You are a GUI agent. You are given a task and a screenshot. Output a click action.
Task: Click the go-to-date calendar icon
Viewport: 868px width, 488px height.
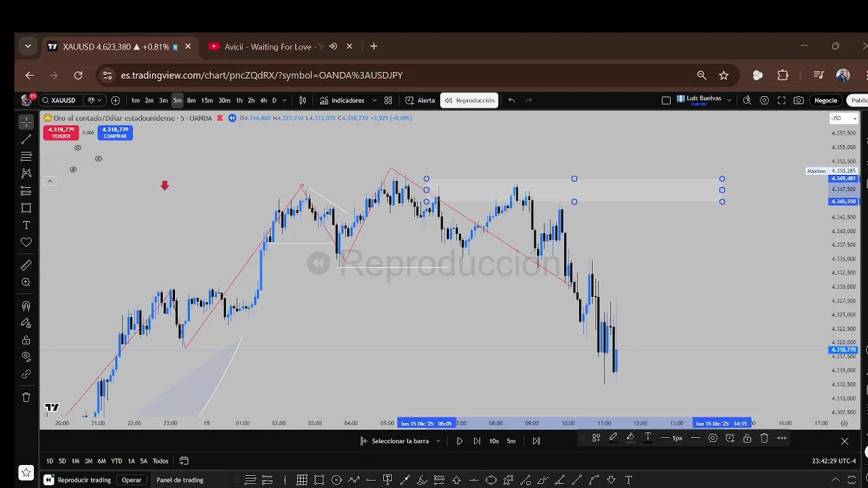[x=184, y=461]
